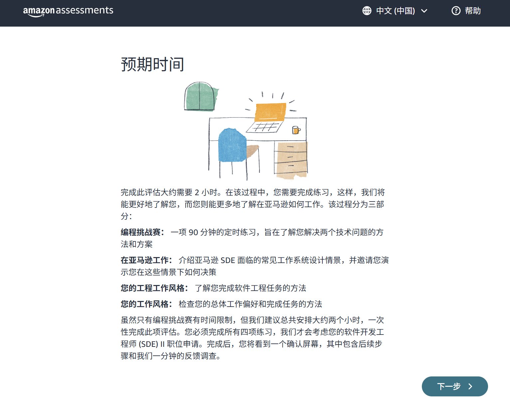This screenshot has height=420, width=510.
Task: Select the bold 编程挑战赛 label
Action: pos(141,232)
